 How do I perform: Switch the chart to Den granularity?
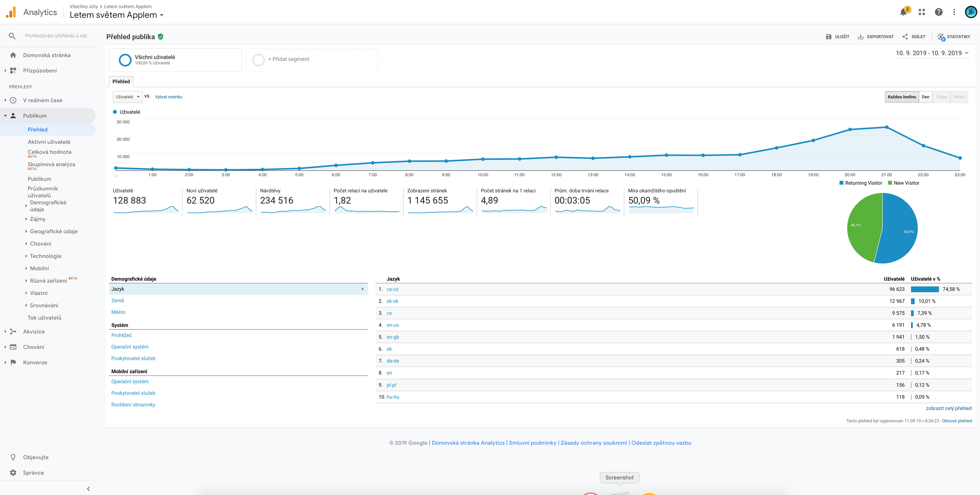click(925, 97)
